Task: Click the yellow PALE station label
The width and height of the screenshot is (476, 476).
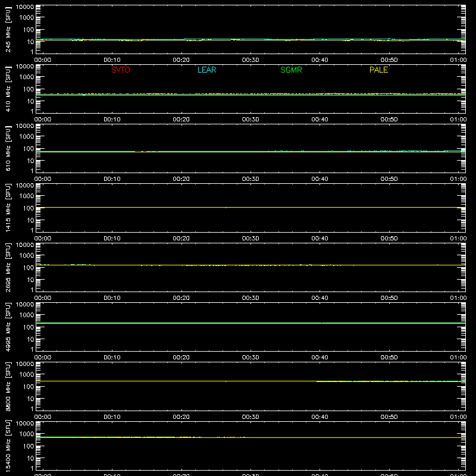Action: [378, 70]
